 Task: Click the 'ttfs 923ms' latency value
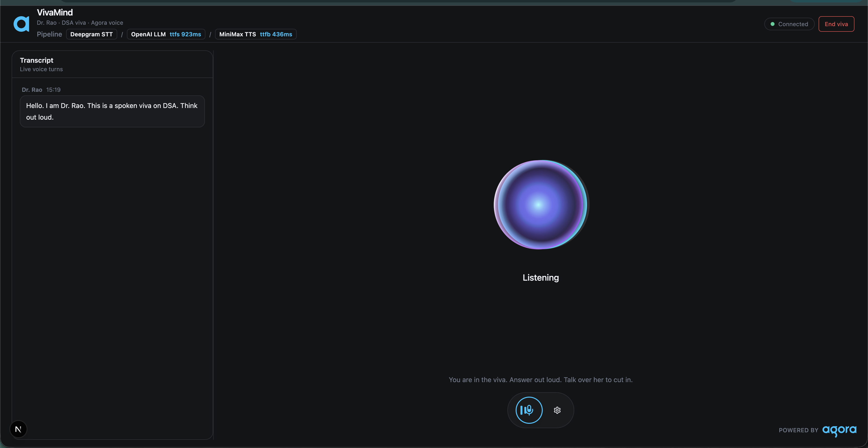click(185, 34)
